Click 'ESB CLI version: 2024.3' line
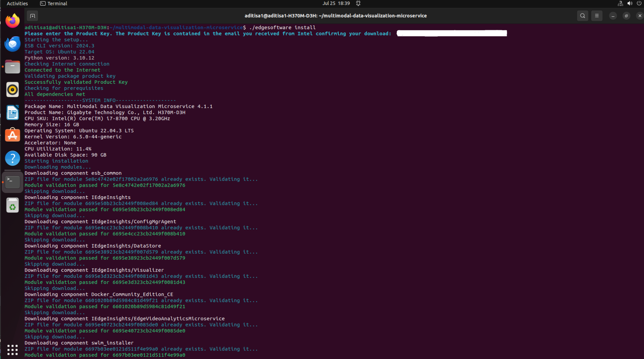Viewport: 644px width, 359px height. coord(59,46)
